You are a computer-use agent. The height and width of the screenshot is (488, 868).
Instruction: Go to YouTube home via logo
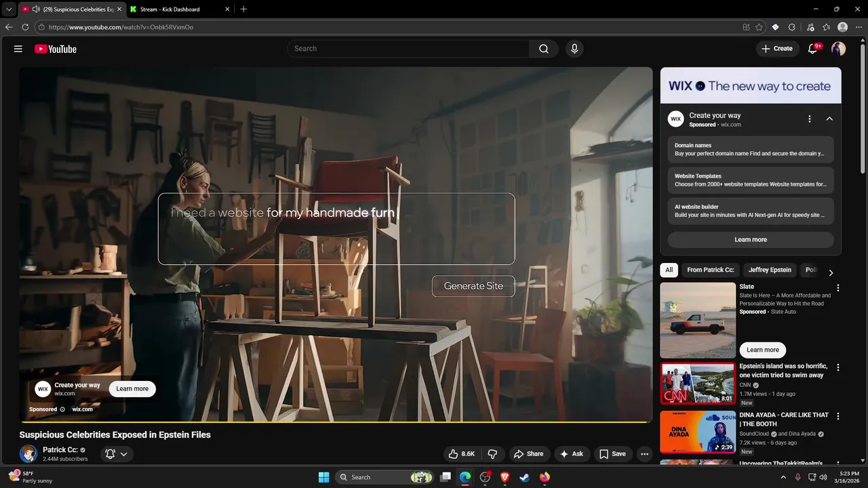click(x=55, y=49)
